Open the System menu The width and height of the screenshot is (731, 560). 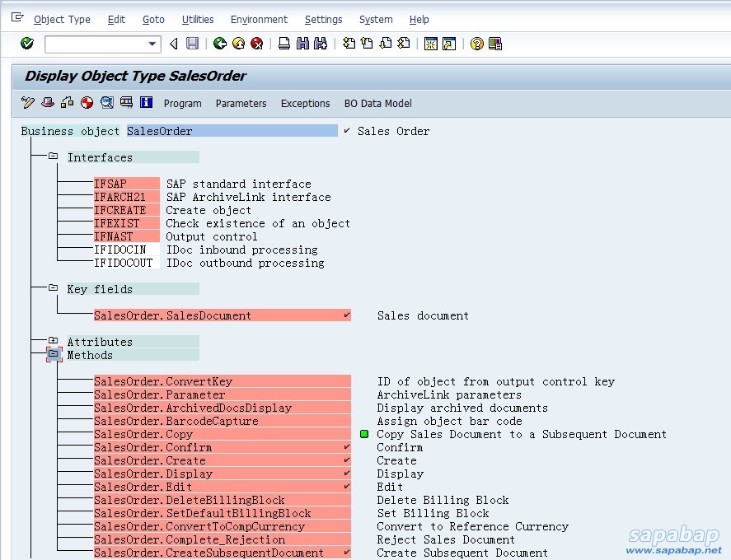376,20
